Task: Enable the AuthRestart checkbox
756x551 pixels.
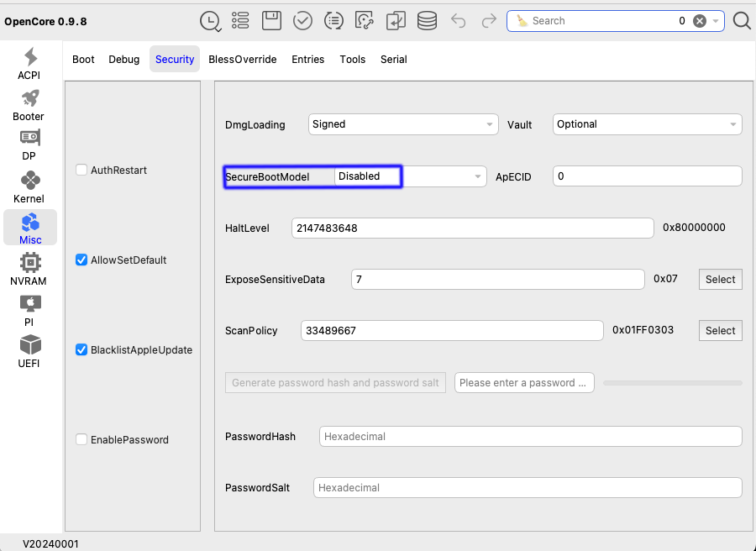Action: (81, 170)
